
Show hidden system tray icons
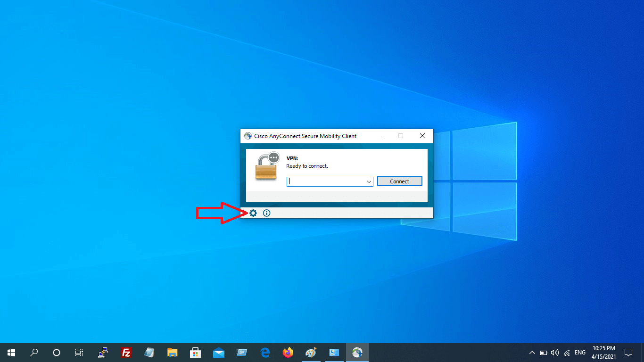point(532,353)
